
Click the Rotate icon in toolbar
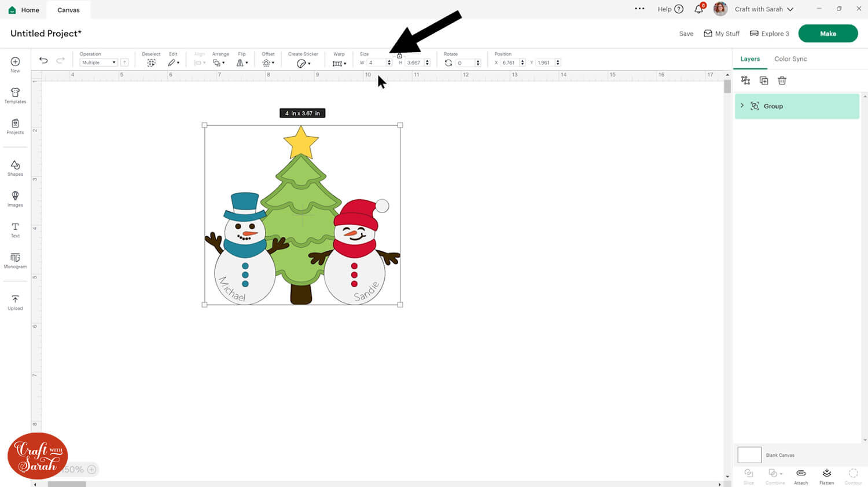[448, 63]
